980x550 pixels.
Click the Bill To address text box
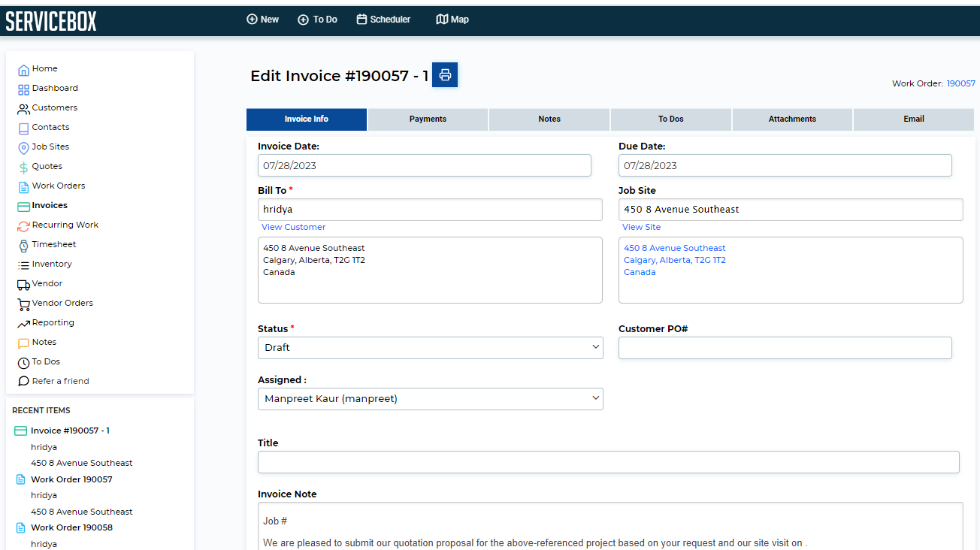(x=430, y=270)
